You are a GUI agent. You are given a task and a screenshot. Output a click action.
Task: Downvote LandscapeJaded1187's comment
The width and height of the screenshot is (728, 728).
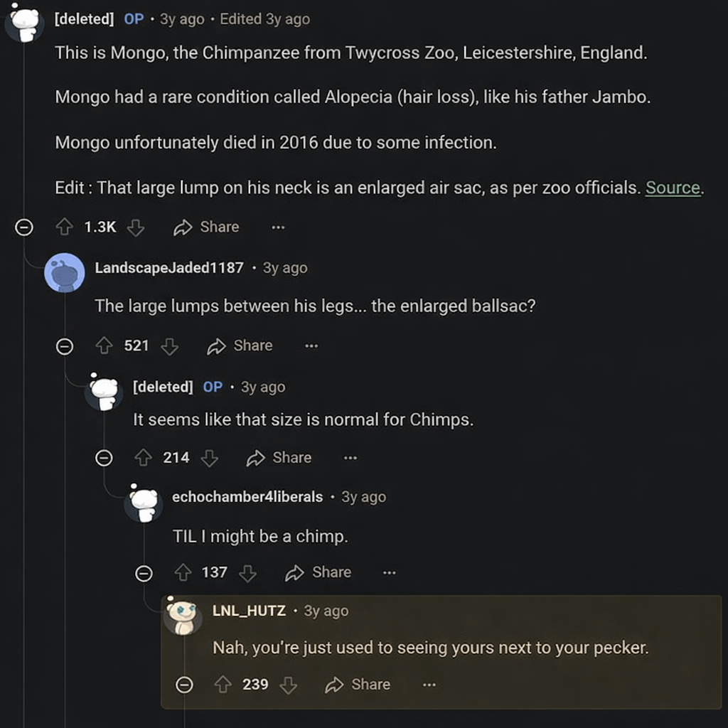(169, 346)
